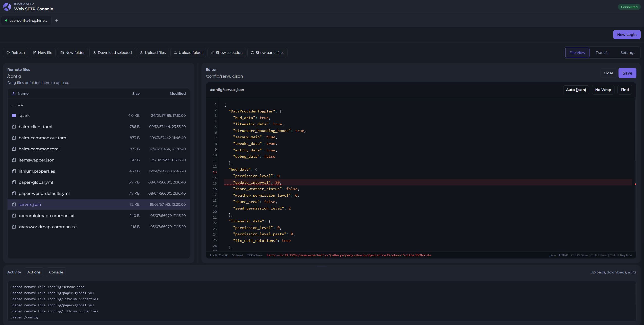Save the servux.json file
The height and width of the screenshot is (325, 644).
coord(627,73)
